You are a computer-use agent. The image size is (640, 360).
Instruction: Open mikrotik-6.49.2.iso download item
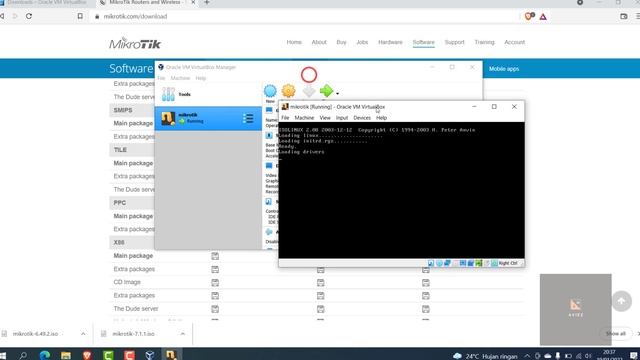[x=35, y=334]
